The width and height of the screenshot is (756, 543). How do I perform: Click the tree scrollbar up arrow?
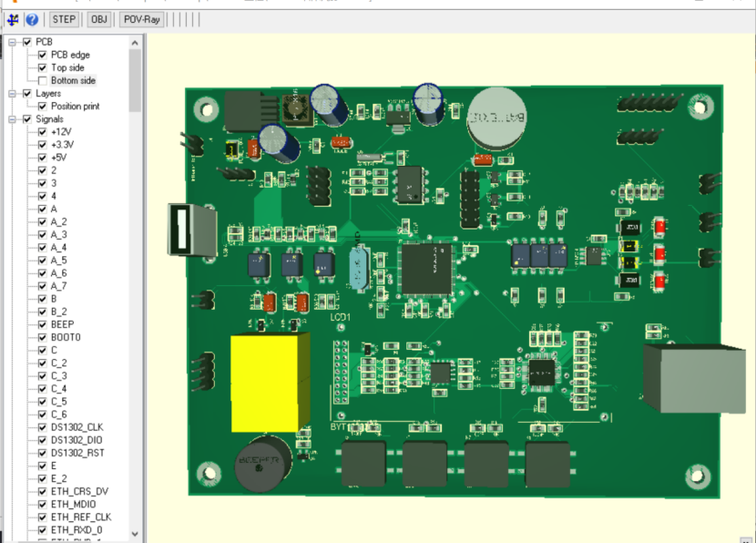pos(135,43)
